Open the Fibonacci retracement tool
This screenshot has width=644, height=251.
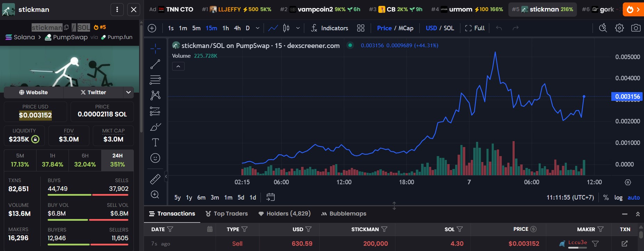coord(155,80)
